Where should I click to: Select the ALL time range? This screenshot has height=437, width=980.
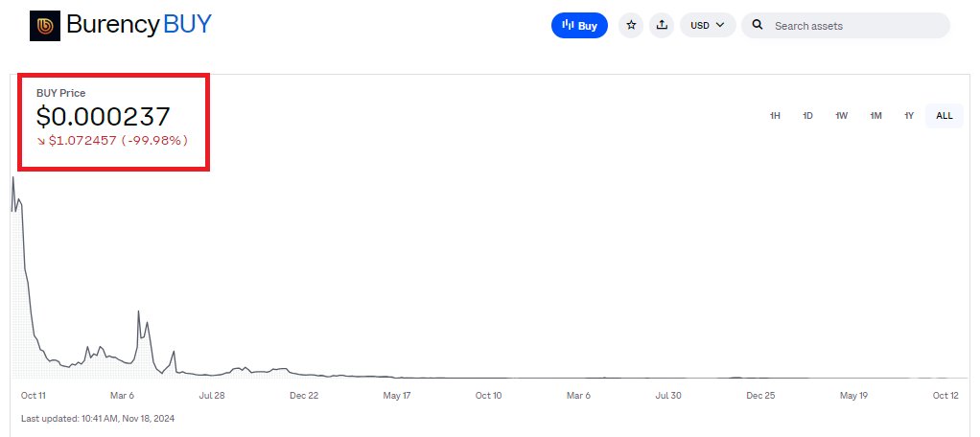click(945, 116)
